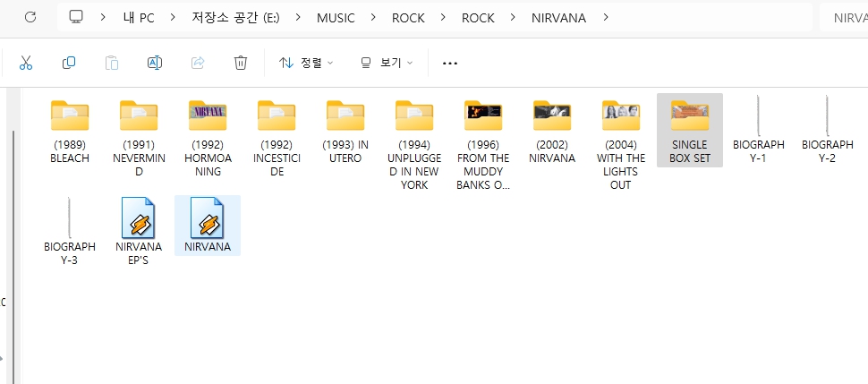Expand the chevron after NIRVANA breadcrumb
The width and height of the screenshot is (868, 384).
[606, 18]
